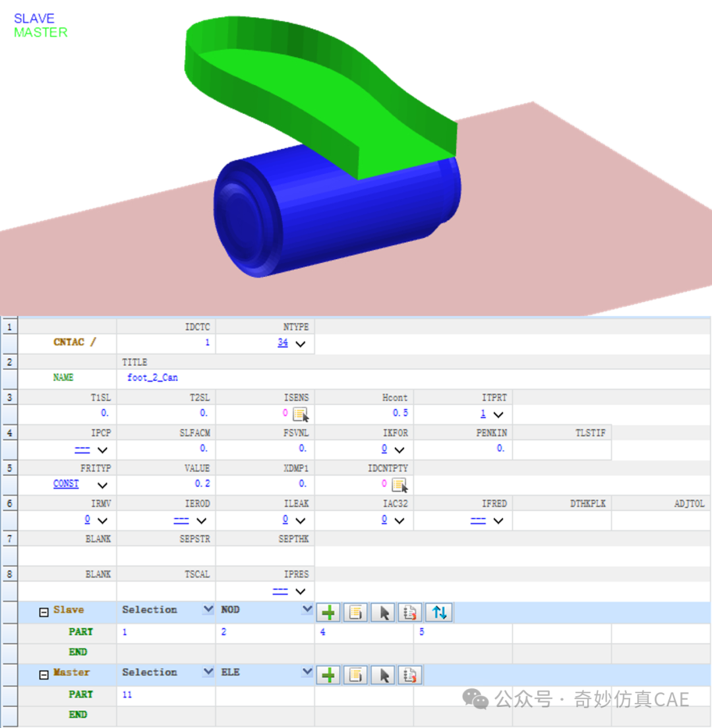The image size is (712, 728).
Task: Collapse the Slave section
Action: 44,613
